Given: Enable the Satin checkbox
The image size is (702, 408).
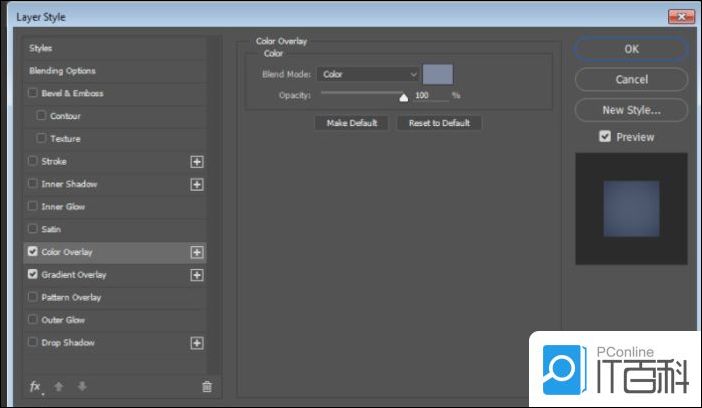Looking at the screenshot, I should click(x=32, y=228).
